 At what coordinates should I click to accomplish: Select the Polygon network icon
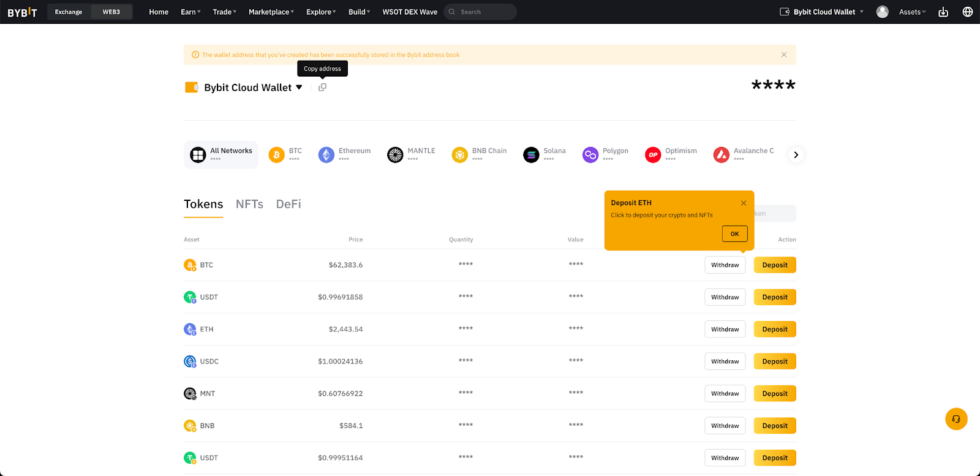(x=590, y=155)
